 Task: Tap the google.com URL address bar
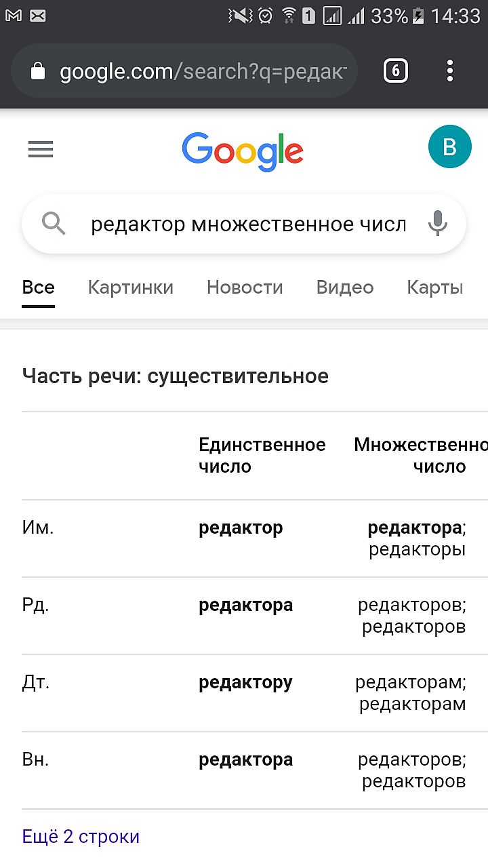click(203, 71)
